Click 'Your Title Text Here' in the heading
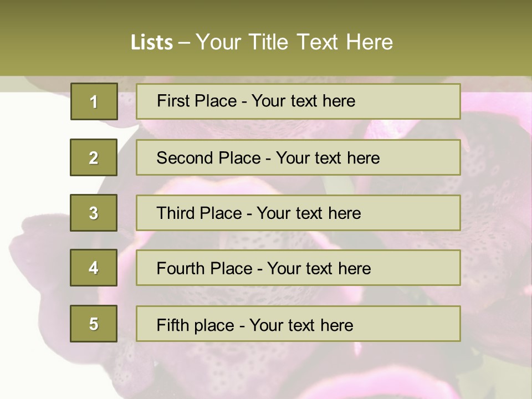The width and height of the screenshot is (532, 399). pyautogui.click(x=294, y=42)
